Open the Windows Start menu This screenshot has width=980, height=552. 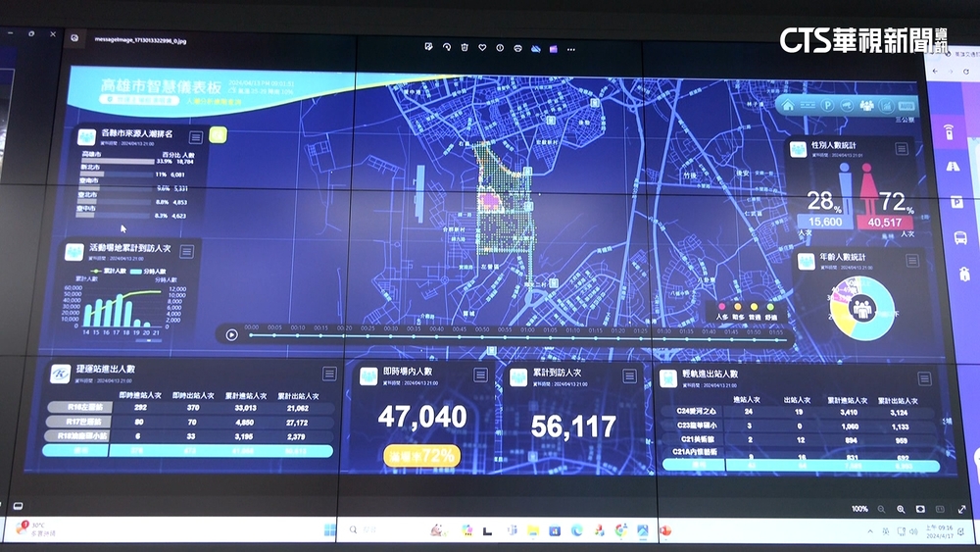(x=330, y=530)
